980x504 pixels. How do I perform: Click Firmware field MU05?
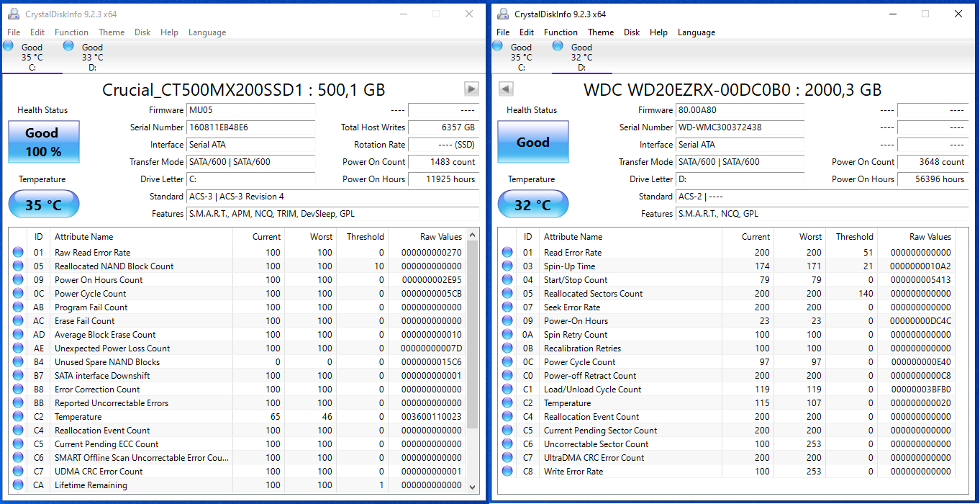251,110
